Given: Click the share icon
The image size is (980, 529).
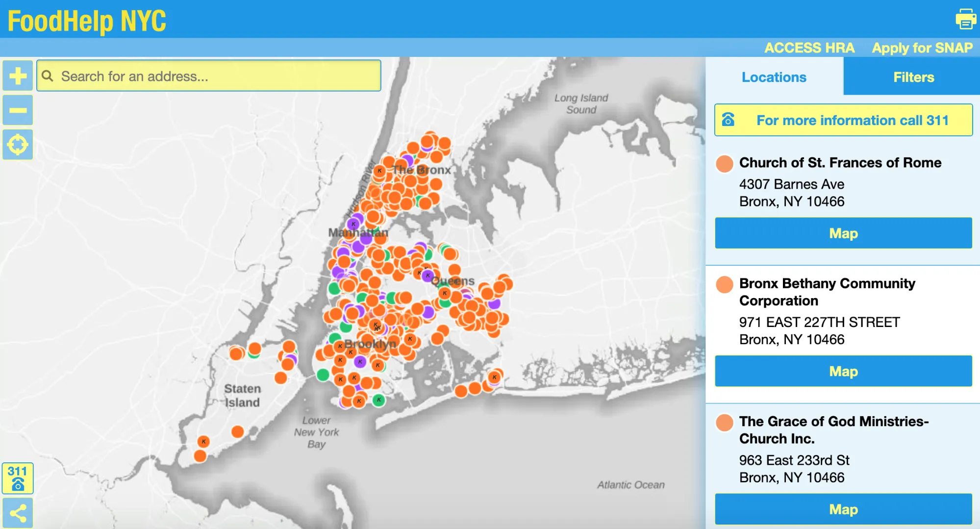Looking at the screenshot, I should [x=17, y=512].
